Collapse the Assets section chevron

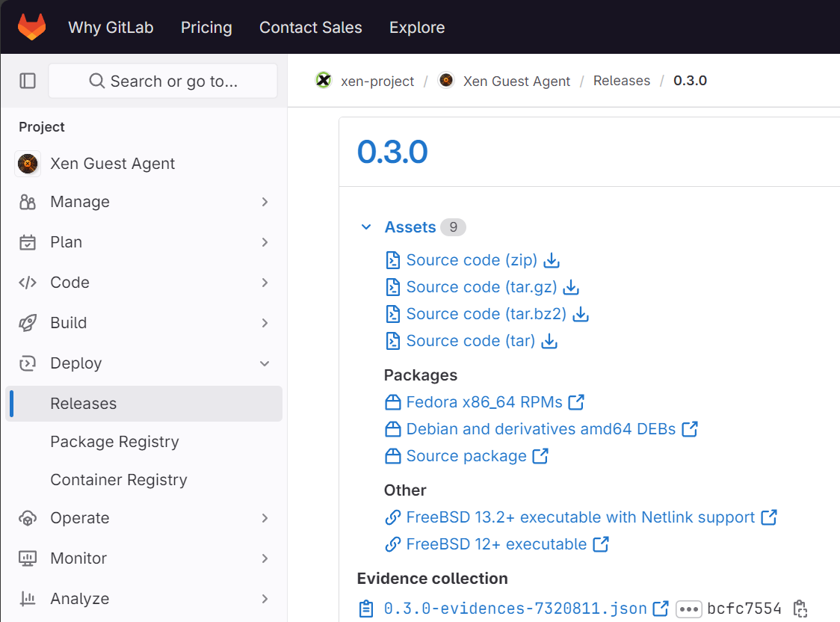click(366, 227)
